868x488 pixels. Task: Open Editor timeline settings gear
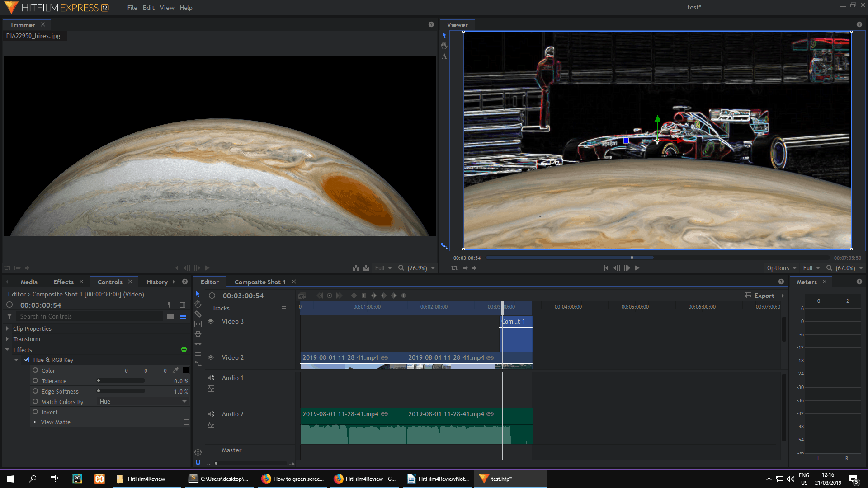coord(198,452)
